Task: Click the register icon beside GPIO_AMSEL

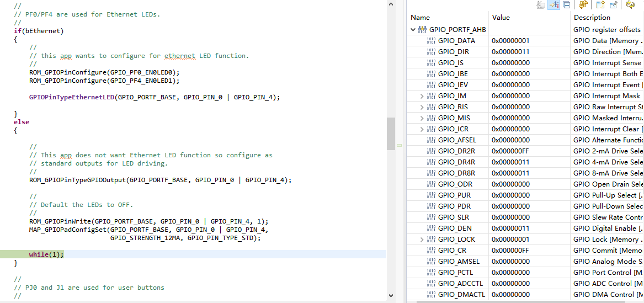Action: pos(431,261)
